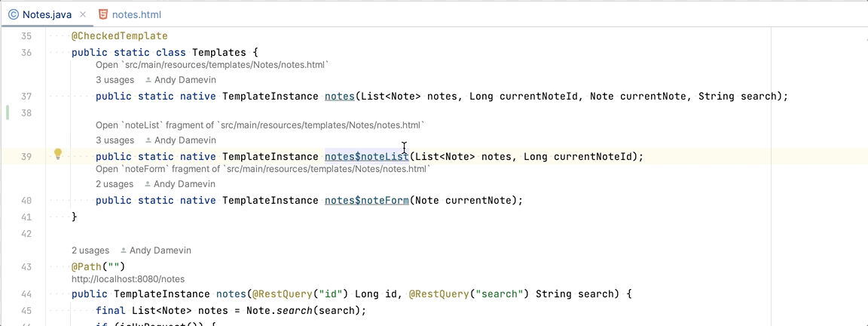Viewport: 868px width, 326px height.
Task: Close the Notes.java tab
Action: (x=82, y=15)
